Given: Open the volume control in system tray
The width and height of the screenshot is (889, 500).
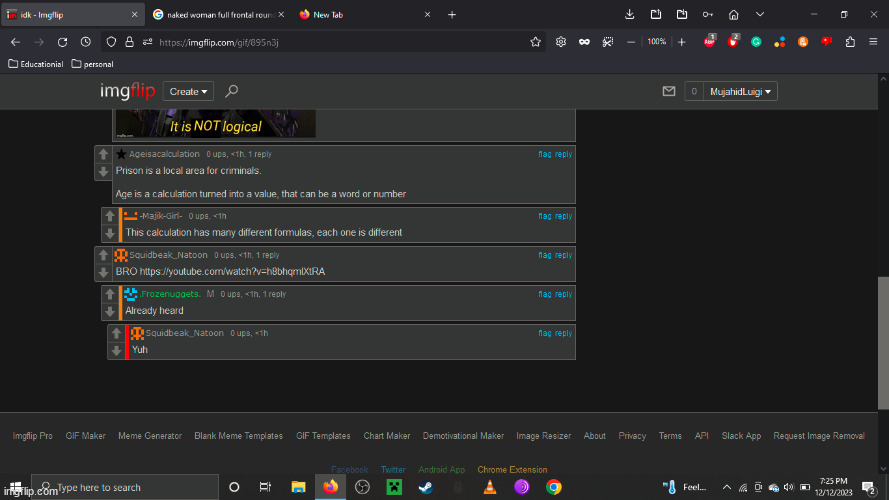Looking at the screenshot, I should pos(789,487).
